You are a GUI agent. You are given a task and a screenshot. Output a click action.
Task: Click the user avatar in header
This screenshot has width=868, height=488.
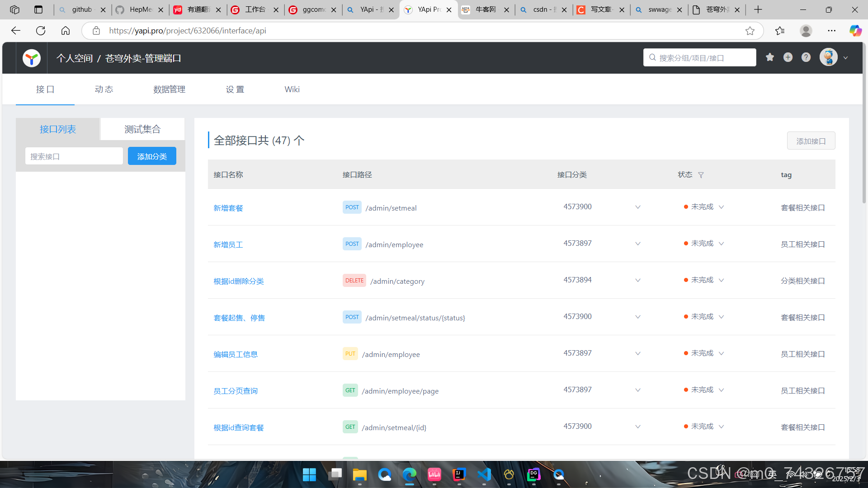pos(828,57)
